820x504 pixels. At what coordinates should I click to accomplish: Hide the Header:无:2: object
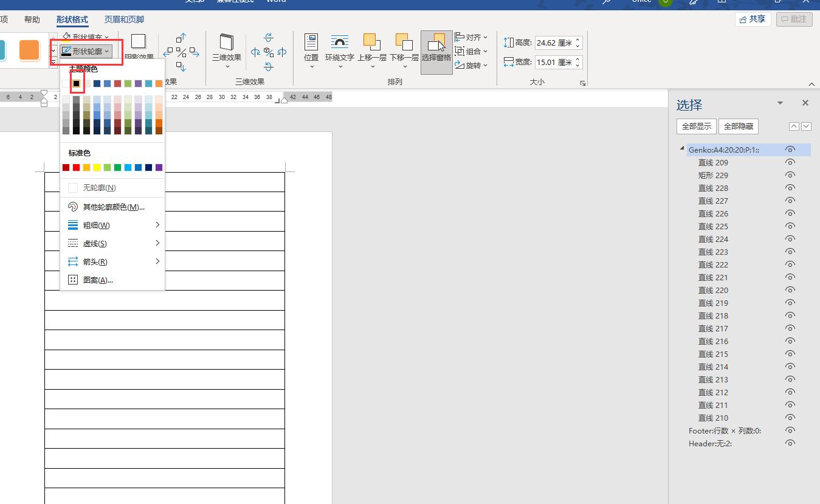click(790, 443)
